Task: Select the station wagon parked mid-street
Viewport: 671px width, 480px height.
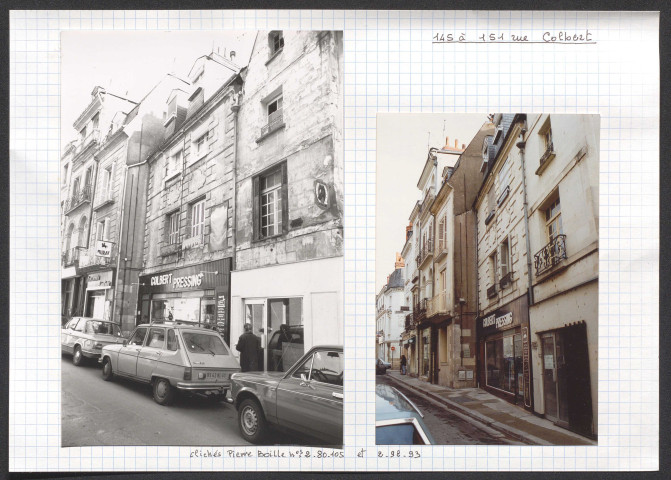Action: click(x=170, y=359)
